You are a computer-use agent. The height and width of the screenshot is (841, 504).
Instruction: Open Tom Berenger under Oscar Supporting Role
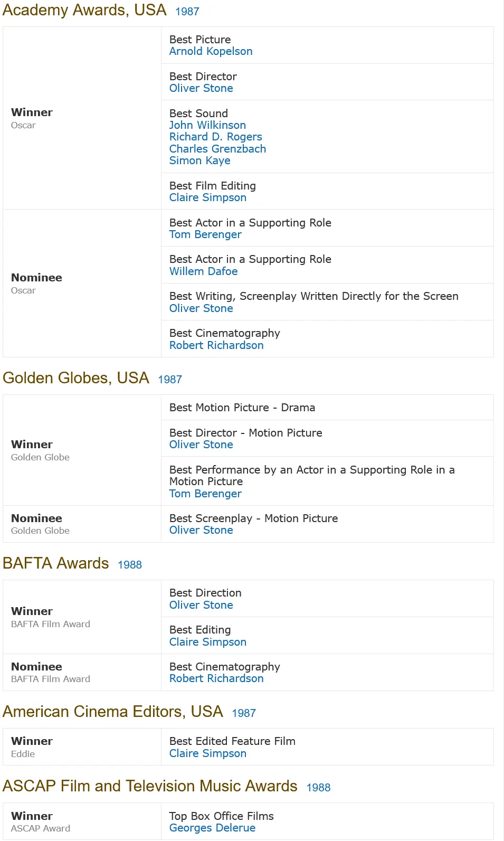(205, 234)
